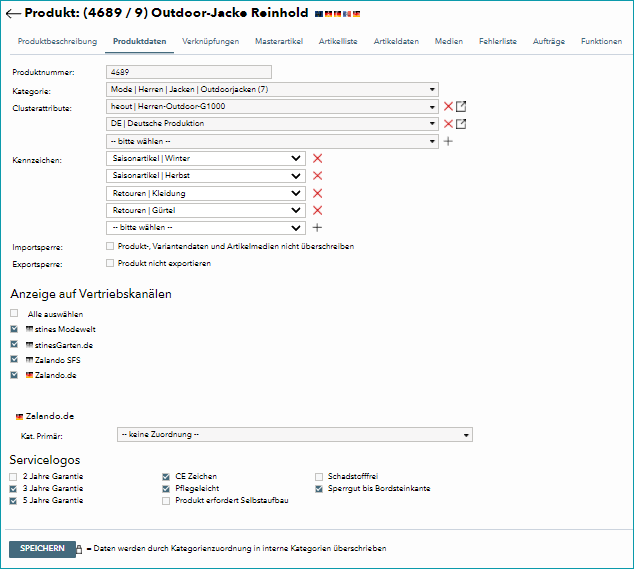Disable 3 Jahre Garantie service logo
634x569 pixels.
tap(13, 489)
